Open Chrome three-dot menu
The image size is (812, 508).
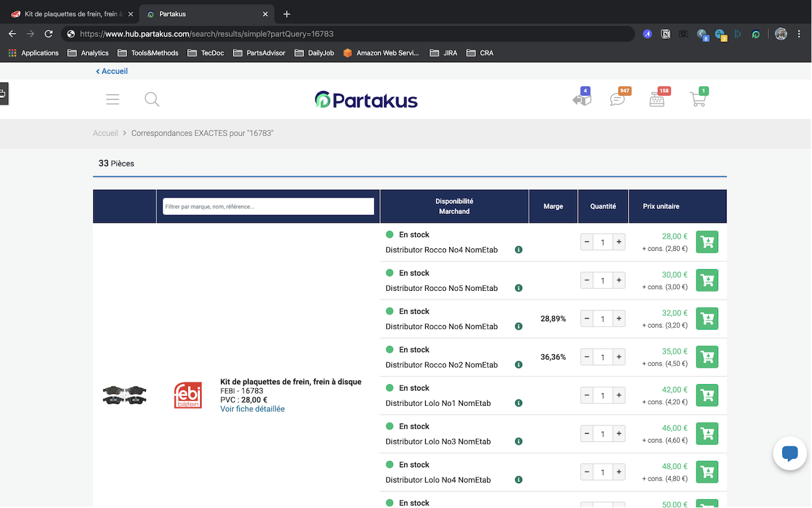point(799,34)
